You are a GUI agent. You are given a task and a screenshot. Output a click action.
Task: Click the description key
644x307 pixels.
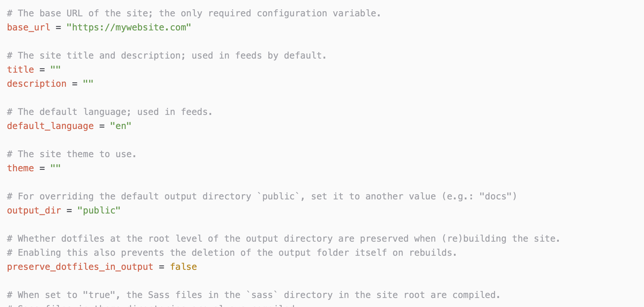(37, 84)
